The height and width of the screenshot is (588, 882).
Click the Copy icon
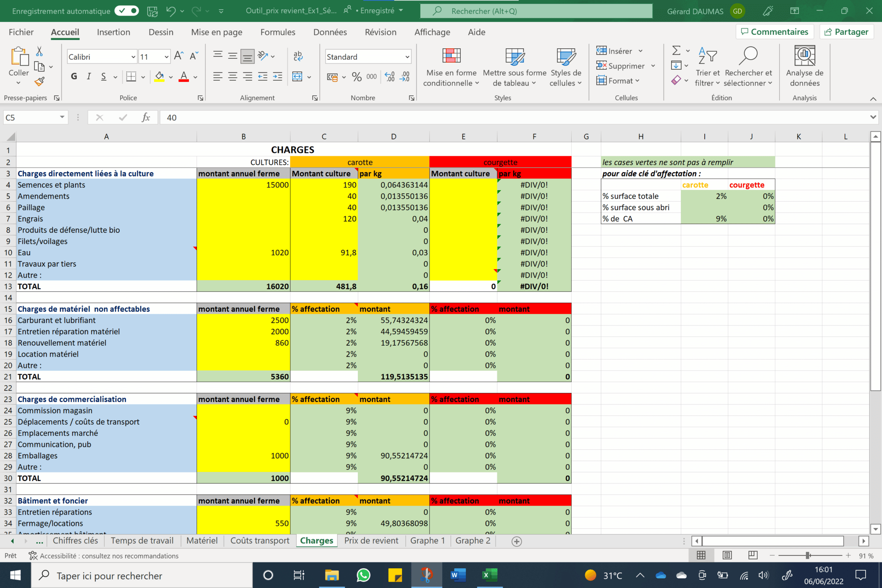39,66
